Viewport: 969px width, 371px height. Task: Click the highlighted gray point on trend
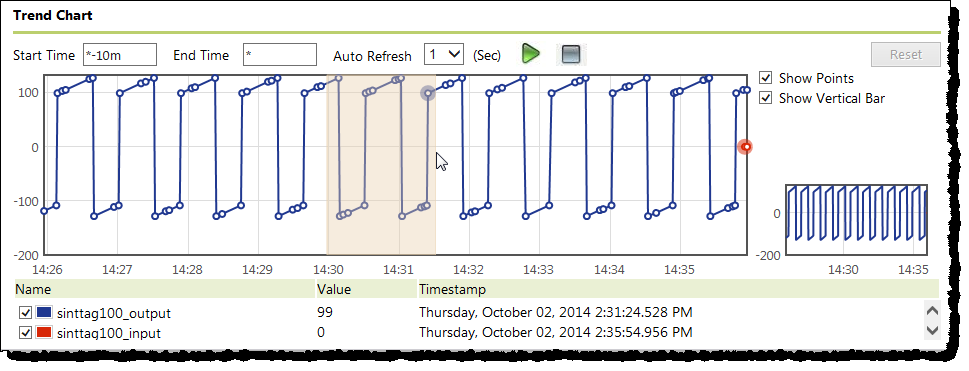[428, 93]
